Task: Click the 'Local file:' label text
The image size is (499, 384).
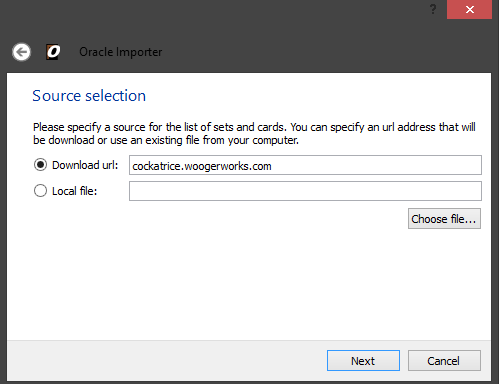Action: pyautogui.click(x=74, y=191)
